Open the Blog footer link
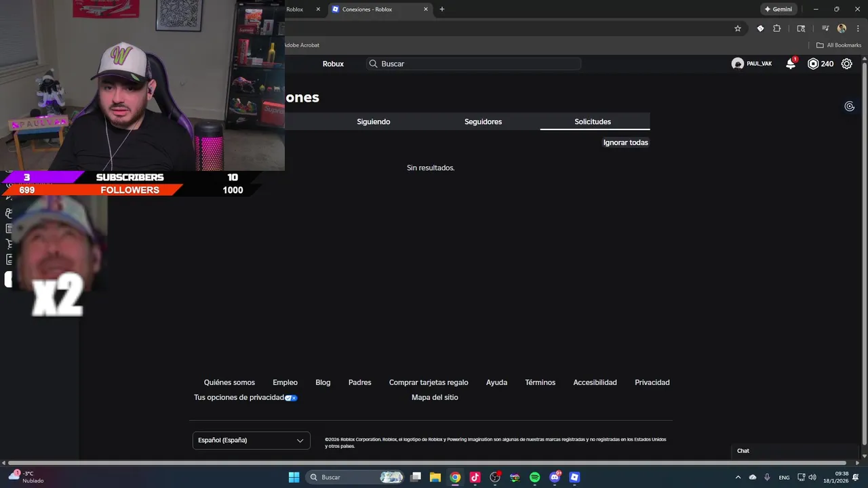 pyautogui.click(x=323, y=382)
